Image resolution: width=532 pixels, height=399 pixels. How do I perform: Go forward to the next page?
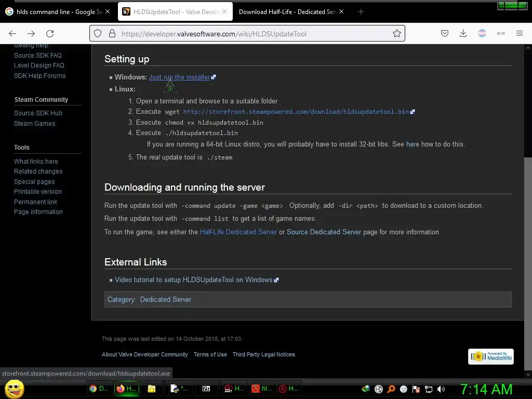click(31, 34)
